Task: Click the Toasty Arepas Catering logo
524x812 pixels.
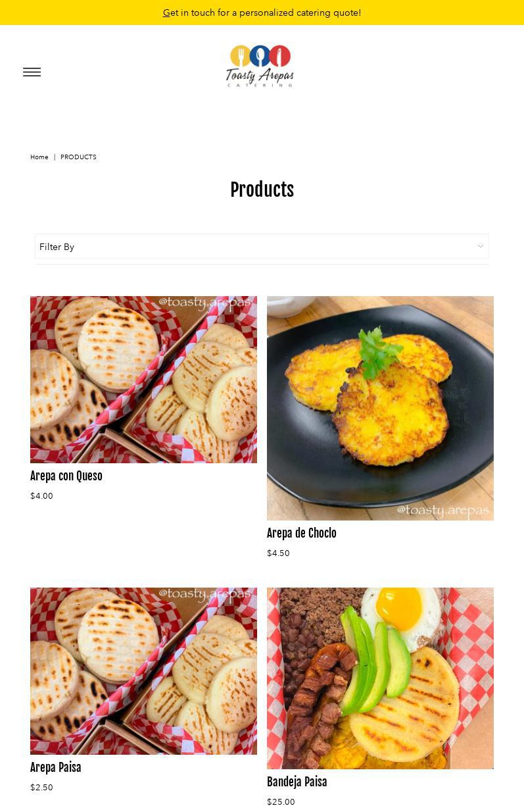Action: (x=260, y=66)
